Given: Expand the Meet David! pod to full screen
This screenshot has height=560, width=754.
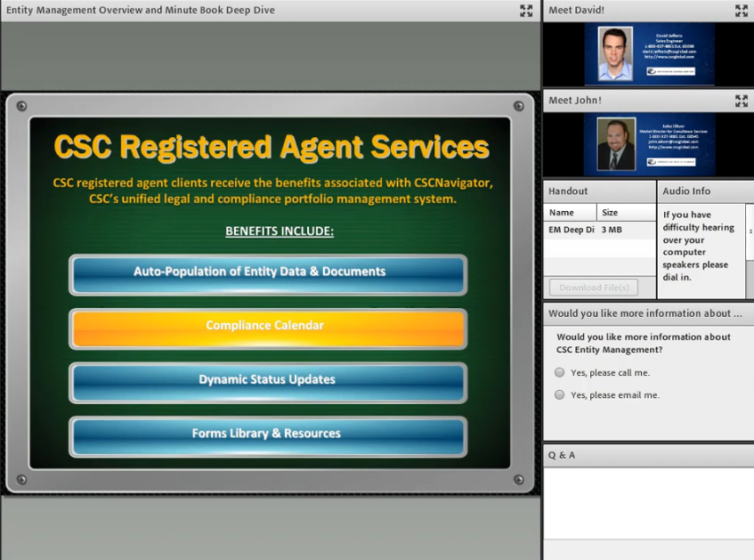Looking at the screenshot, I should (742, 11).
